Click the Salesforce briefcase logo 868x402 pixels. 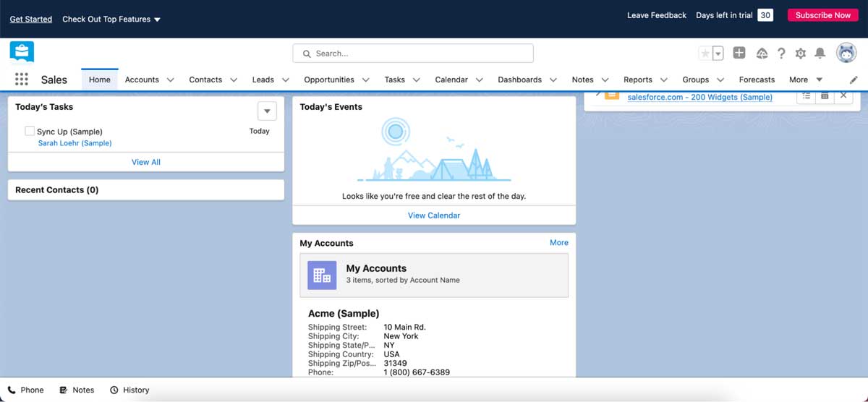22,52
